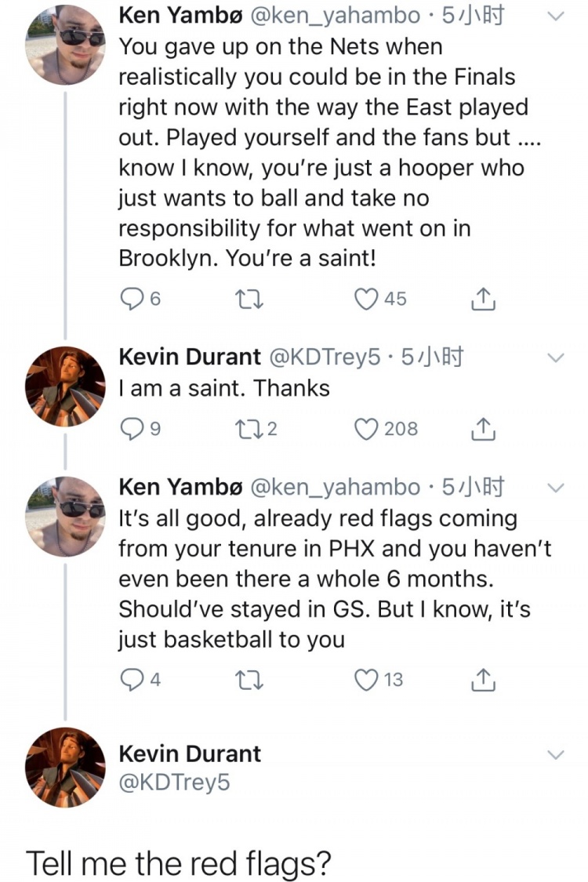This screenshot has width=588, height=882.
Task: Like the tweet with 208 likes
Action: 365,429
